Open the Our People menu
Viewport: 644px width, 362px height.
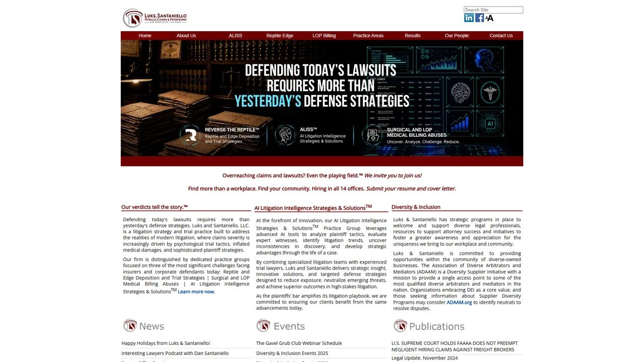pyautogui.click(x=457, y=36)
